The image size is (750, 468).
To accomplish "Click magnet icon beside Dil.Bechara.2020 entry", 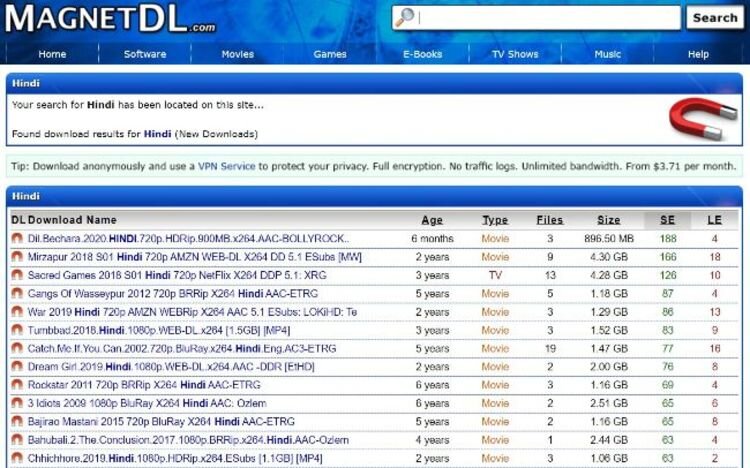I will [17, 239].
